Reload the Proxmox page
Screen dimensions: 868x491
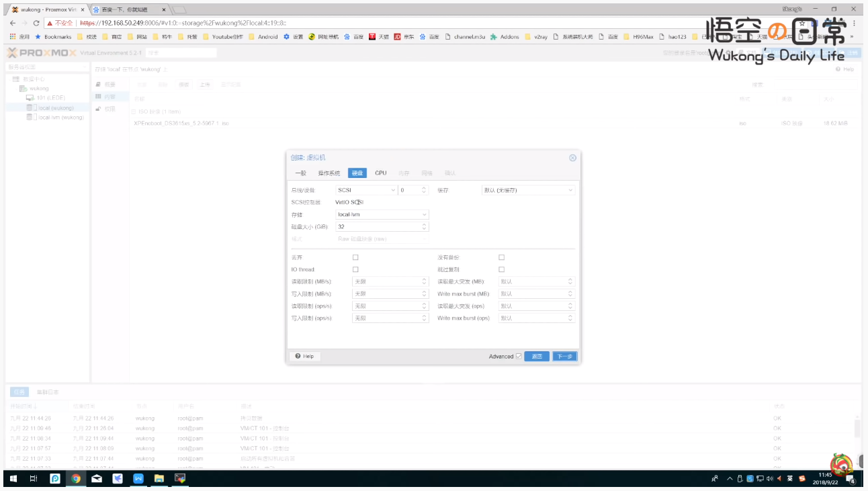click(x=36, y=23)
